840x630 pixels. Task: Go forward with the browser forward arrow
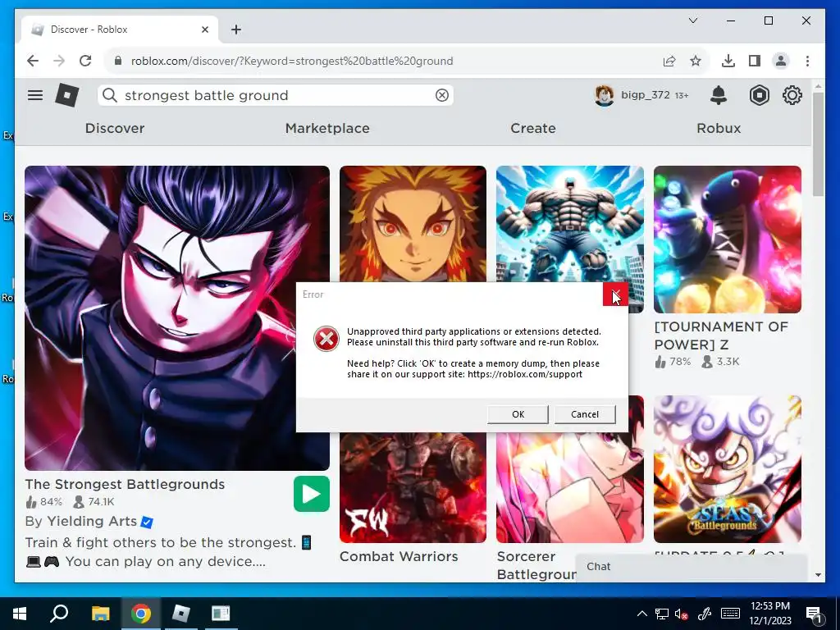59,61
